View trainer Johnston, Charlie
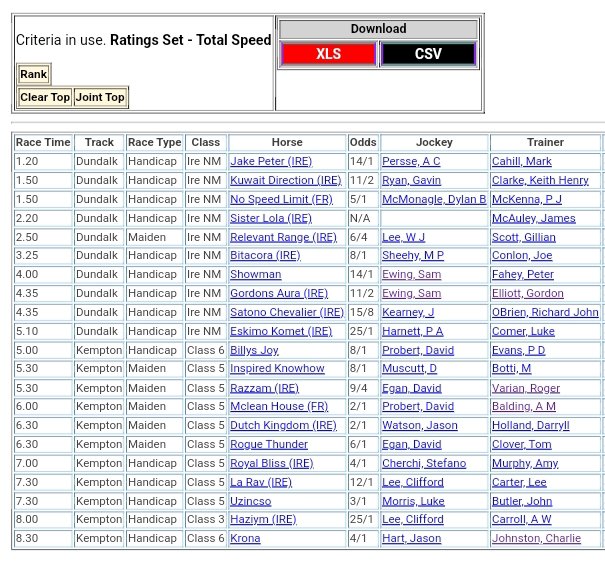This screenshot has height=563, width=605. pyautogui.click(x=535, y=538)
